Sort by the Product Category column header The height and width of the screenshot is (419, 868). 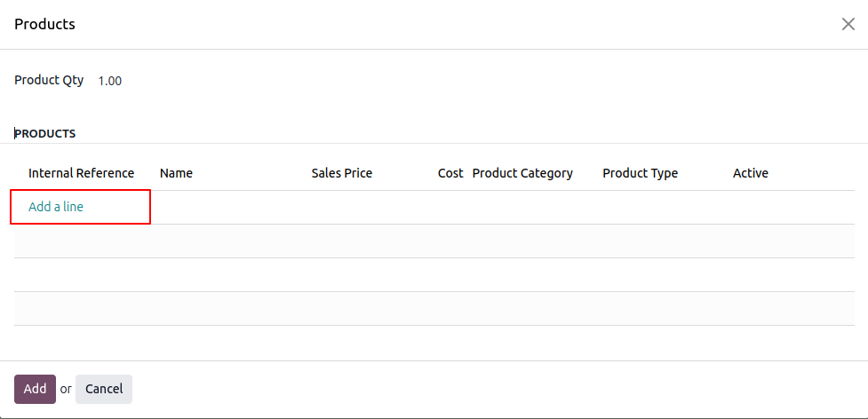[x=522, y=173]
